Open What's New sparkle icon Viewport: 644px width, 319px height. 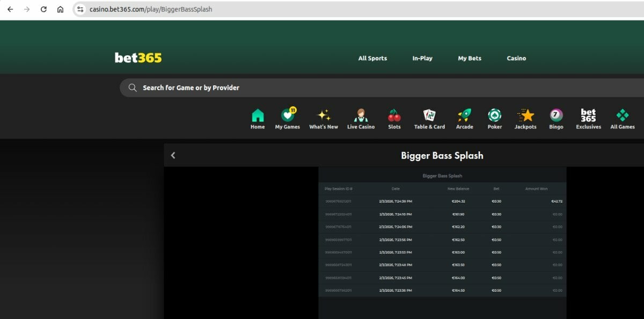[x=324, y=115]
